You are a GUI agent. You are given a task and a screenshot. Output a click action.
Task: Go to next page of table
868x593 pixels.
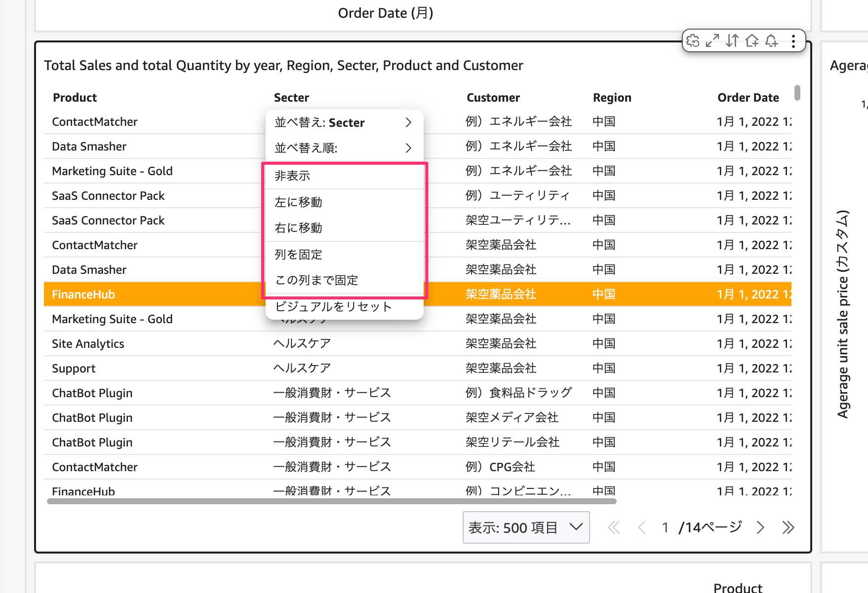click(760, 527)
